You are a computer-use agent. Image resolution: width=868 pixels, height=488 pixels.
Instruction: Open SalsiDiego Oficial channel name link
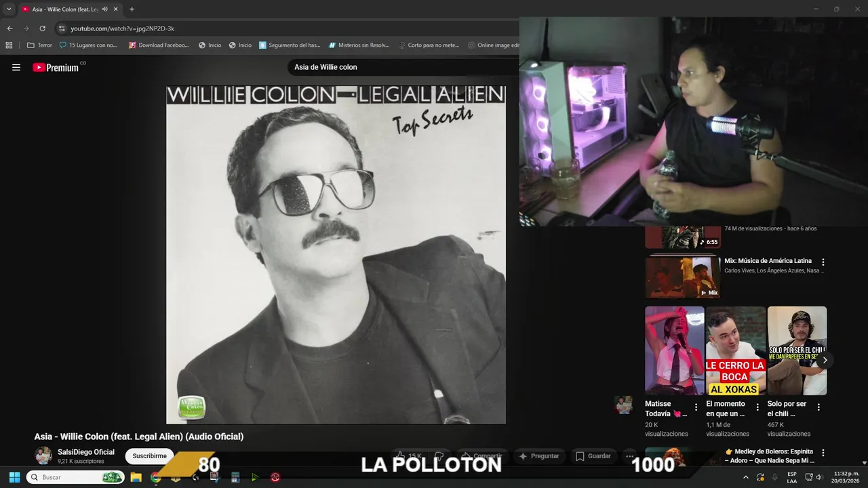pyautogui.click(x=86, y=452)
